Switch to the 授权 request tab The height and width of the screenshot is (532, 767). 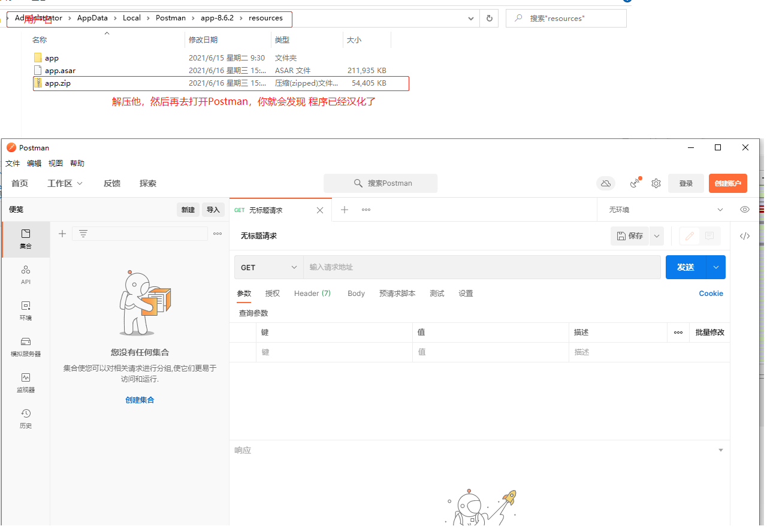tap(273, 294)
